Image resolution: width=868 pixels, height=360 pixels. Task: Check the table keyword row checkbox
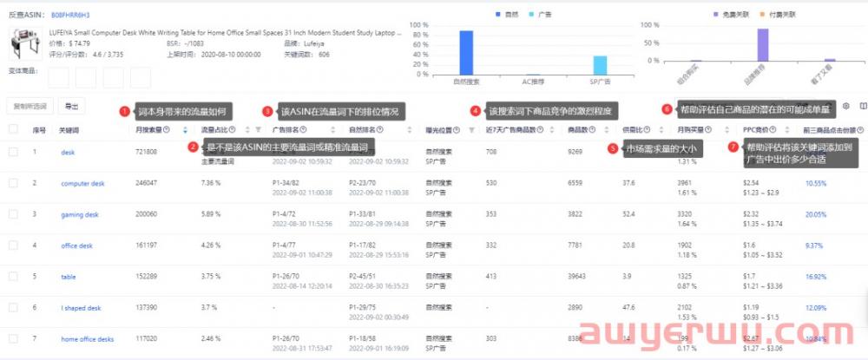coord(13,277)
